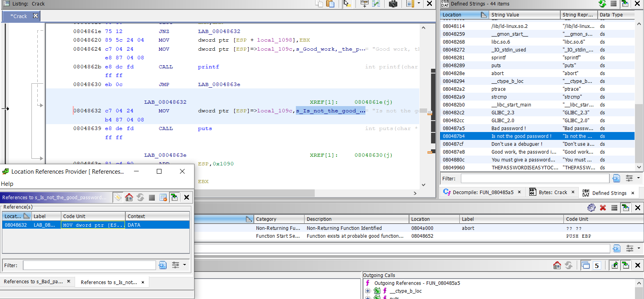Click the home icon in References toolbar
This screenshot has width=644, height=299.
pyautogui.click(x=129, y=198)
